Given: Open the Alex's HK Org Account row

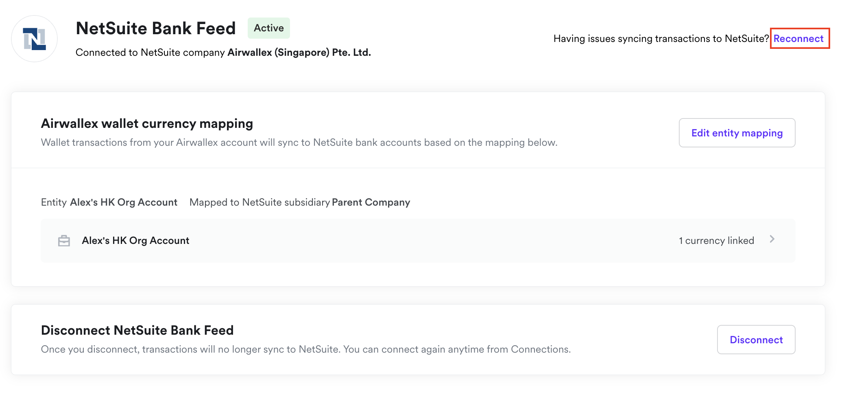Looking at the screenshot, I should [418, 241].
